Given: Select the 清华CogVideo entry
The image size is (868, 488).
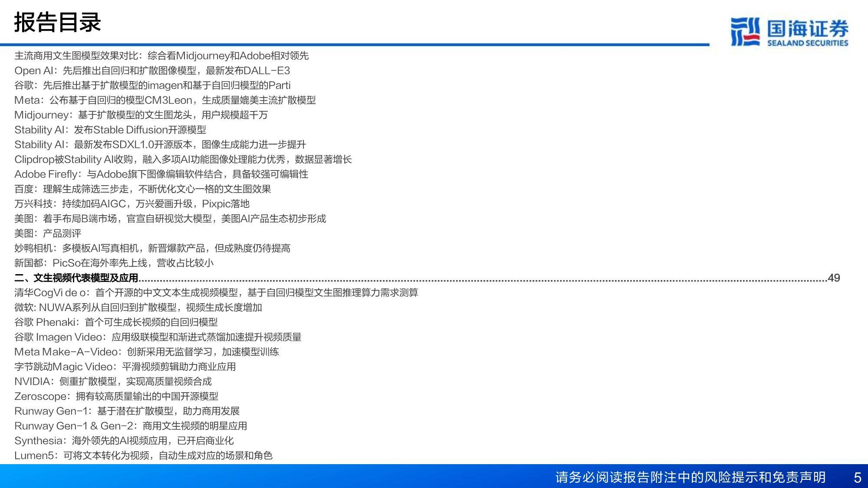Looking at the screenshot, I should pyautogui.click(x=216, y=292).
